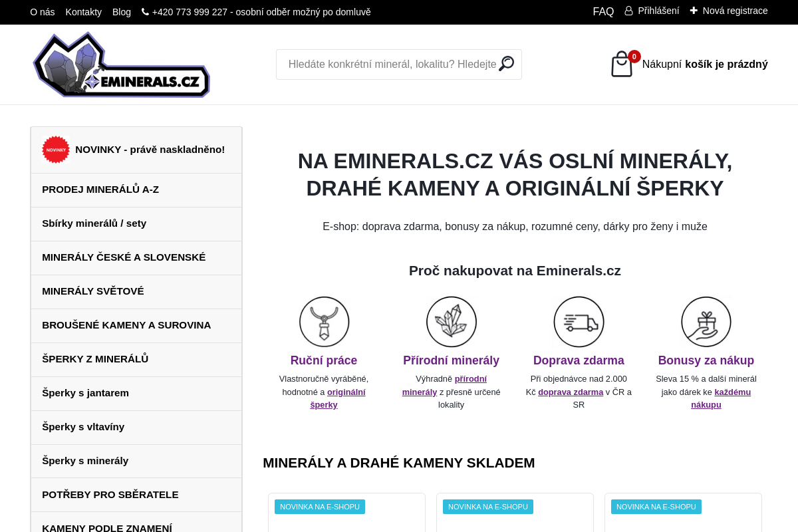Image resolution: width=798 pixels, height=532 pixels.
Task: Click the Nákupní košík je prázdný text
Action: 705,65
